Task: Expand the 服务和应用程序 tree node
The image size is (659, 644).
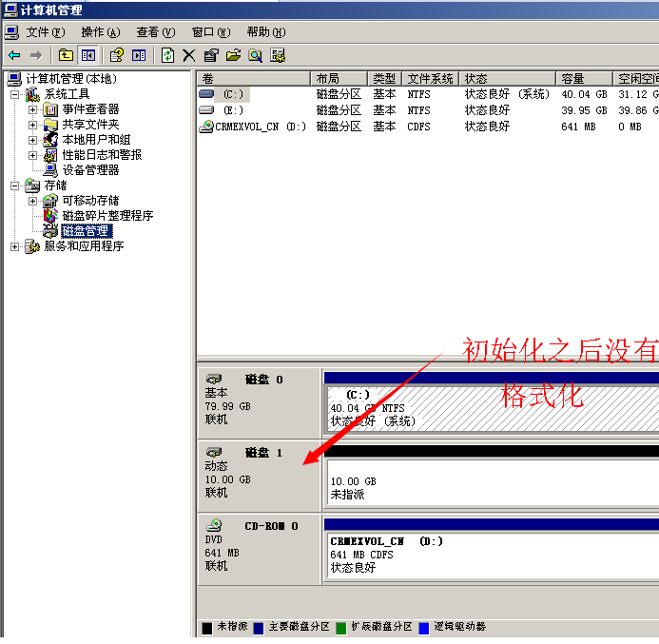Action: (x=14, y=246)
